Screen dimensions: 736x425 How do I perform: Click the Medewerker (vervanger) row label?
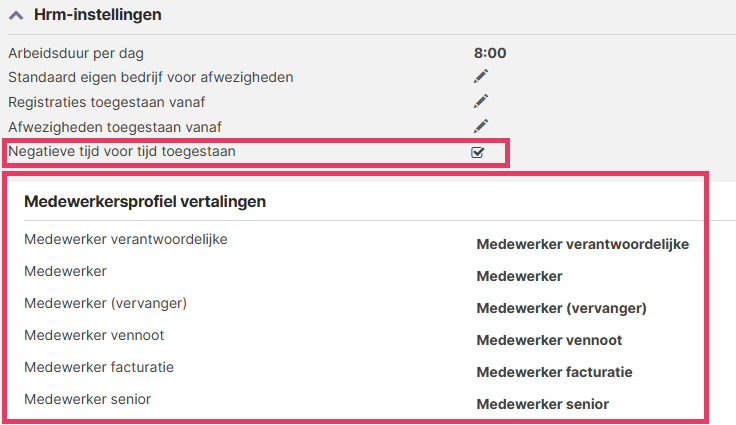(x=105, y=303)
